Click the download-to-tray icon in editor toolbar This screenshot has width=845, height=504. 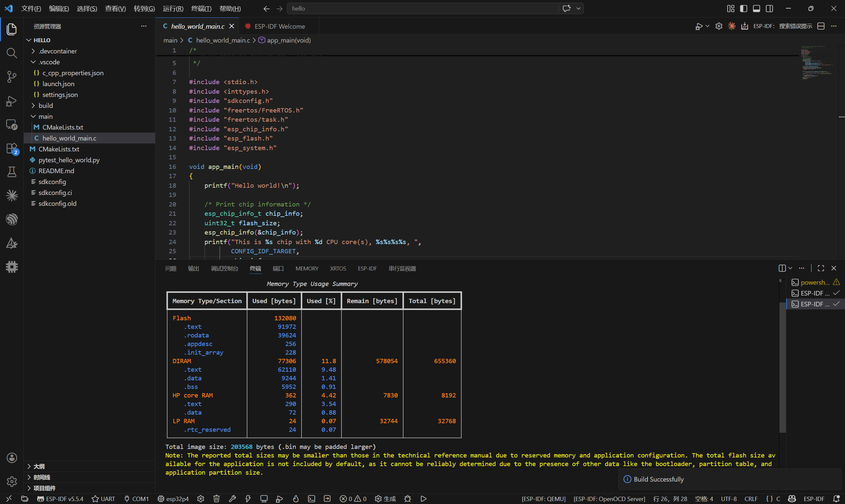(744, 26)
